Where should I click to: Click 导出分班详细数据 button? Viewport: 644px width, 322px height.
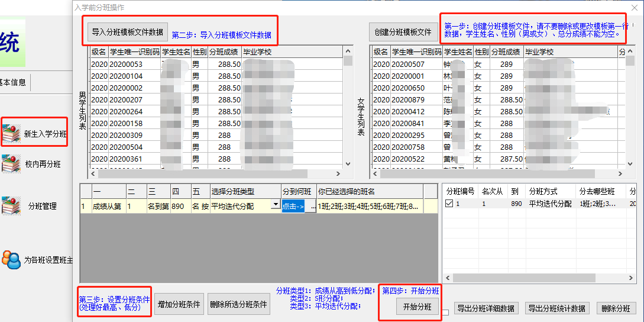(487, 308)
